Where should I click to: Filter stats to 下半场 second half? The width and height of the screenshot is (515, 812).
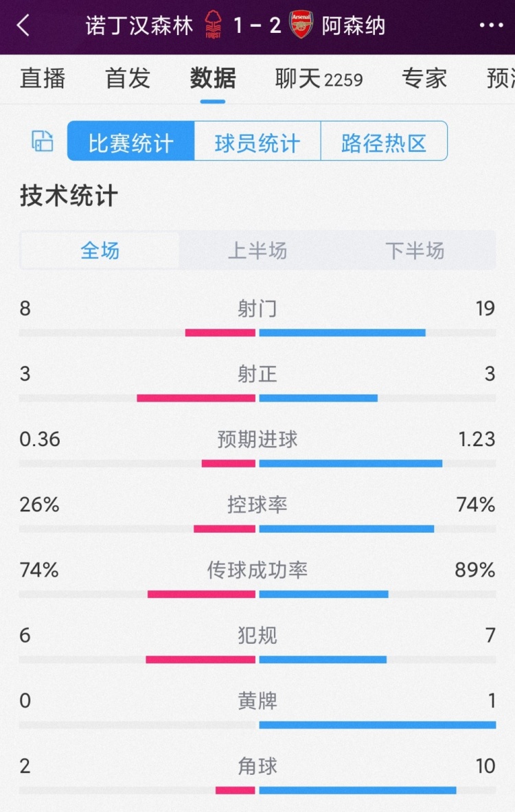click(415, 251)
